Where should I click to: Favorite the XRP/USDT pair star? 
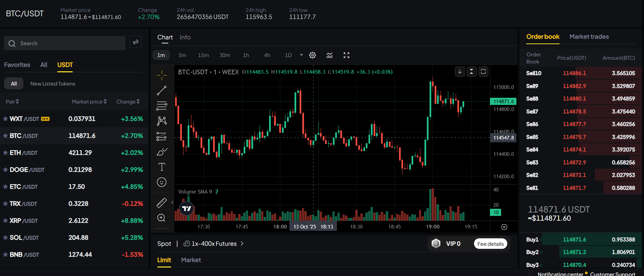coord(5,221)
